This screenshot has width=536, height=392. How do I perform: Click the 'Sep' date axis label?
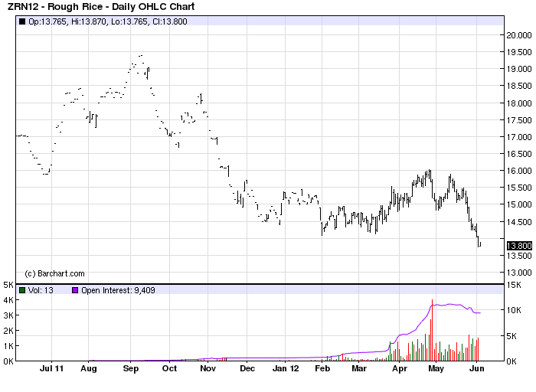pos(131,368)
